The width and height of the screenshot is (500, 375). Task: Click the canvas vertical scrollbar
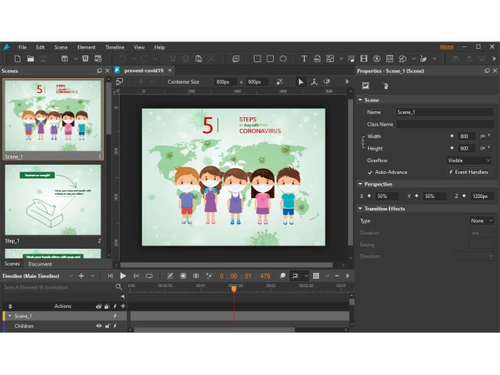coord(350,172)
